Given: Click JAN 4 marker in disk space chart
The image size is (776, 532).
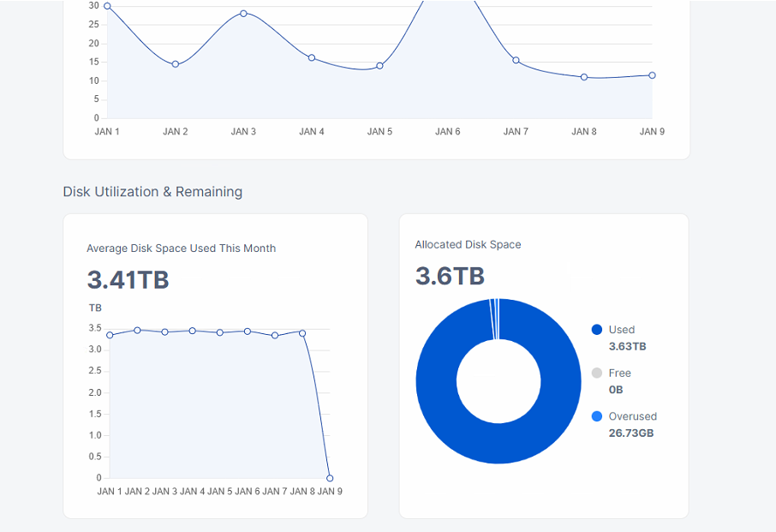Looking at the screenshot, I should click(x=192, y=331).
